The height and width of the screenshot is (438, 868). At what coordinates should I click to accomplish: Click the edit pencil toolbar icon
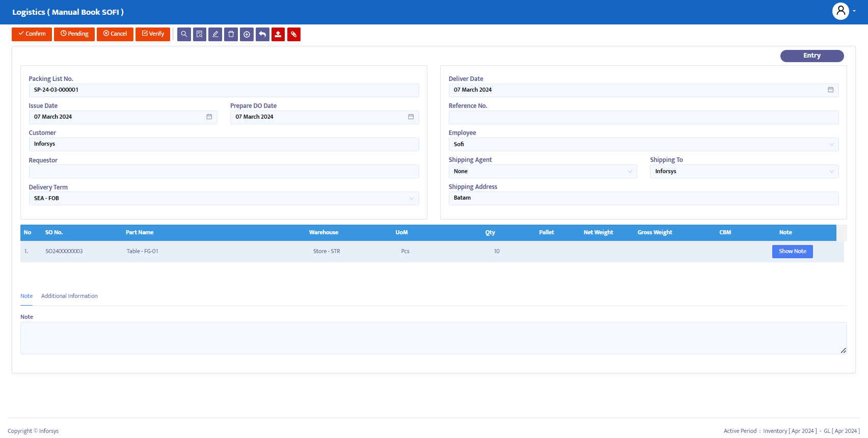click(x=215, y=34)
